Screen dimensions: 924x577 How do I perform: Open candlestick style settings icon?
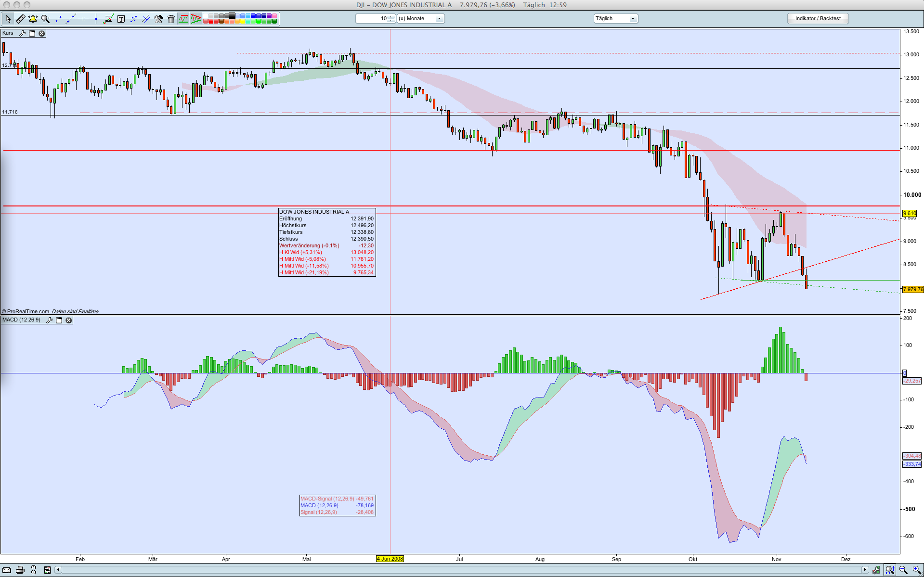coord(876,570)
